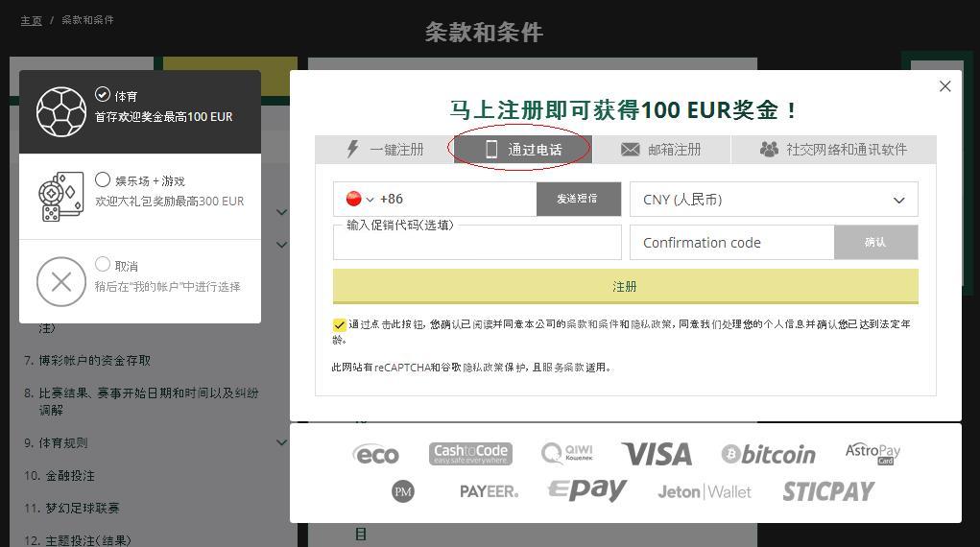
Task: Click the Epay payment logo
Action: pyautogui.click(x=586, y=489)
